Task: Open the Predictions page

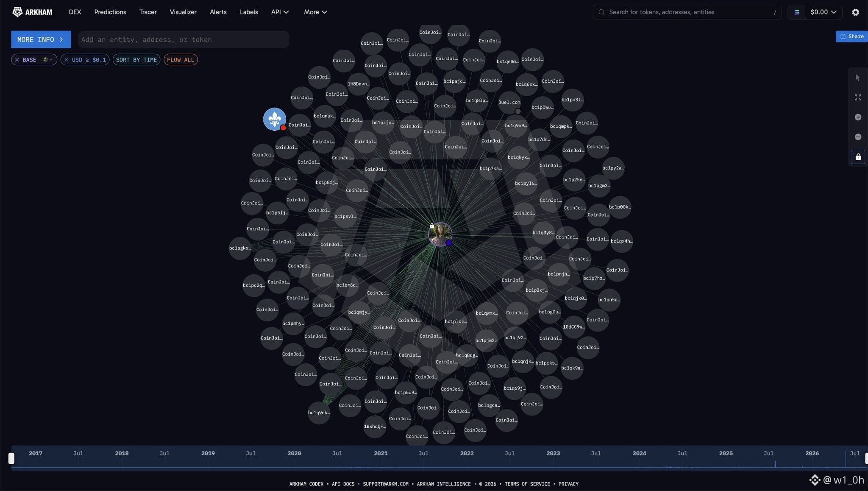Action: (x=110, y=12)
